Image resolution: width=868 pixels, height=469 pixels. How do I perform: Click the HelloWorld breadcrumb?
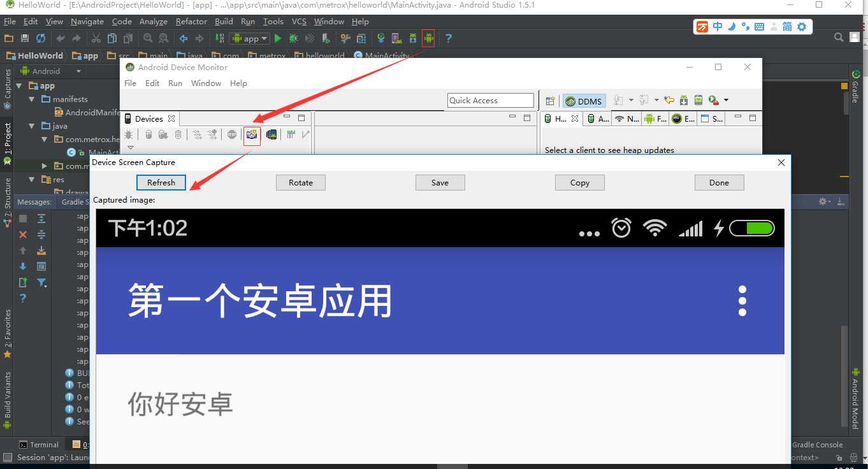point(35,55)
